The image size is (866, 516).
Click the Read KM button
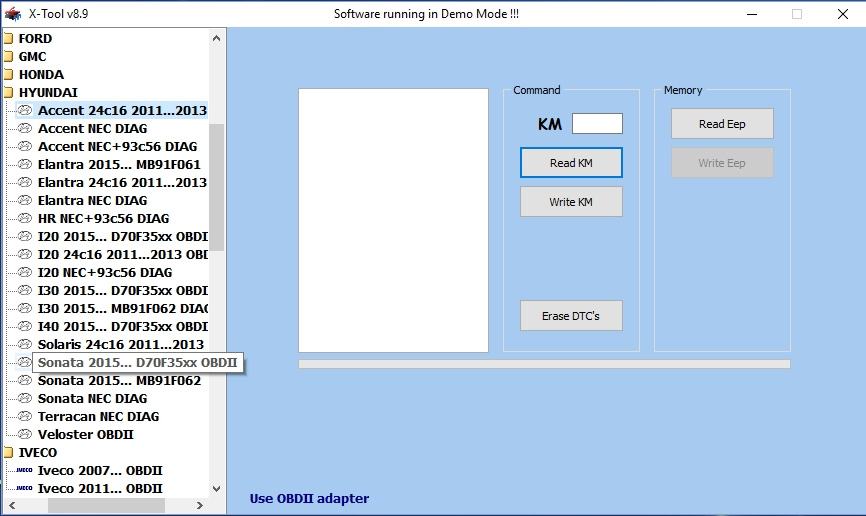click(571, 162)
